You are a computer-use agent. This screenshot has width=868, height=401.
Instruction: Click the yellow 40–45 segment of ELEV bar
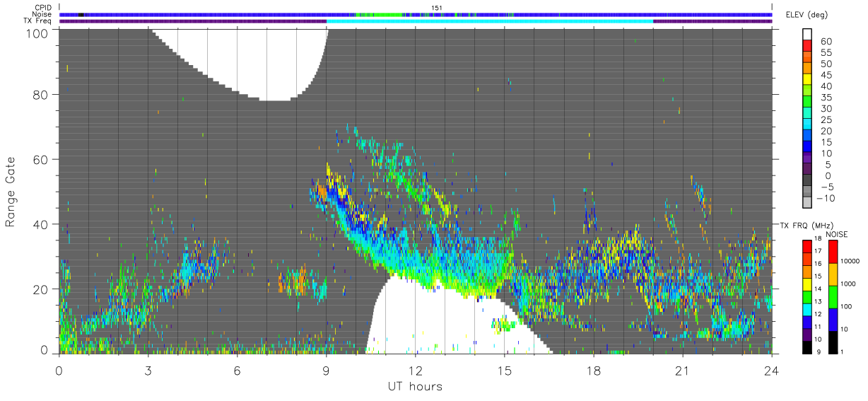pyautogui.click(x=809, y=80)
